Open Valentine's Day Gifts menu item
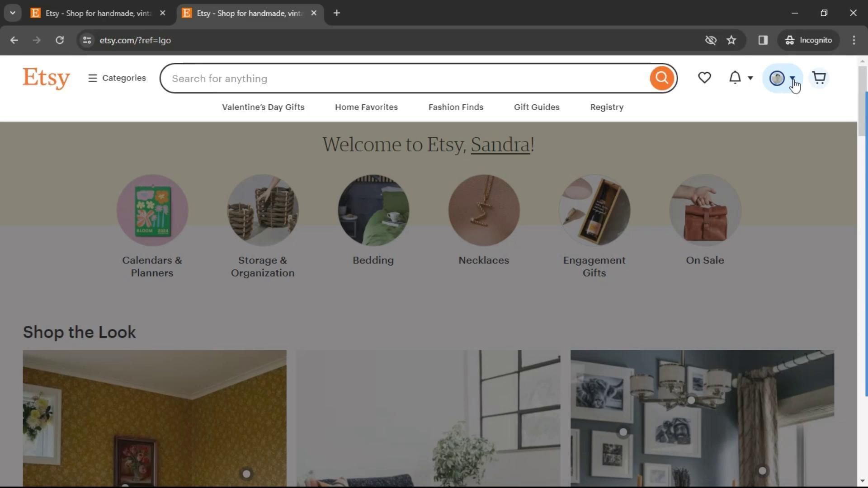 coord(263,107)
